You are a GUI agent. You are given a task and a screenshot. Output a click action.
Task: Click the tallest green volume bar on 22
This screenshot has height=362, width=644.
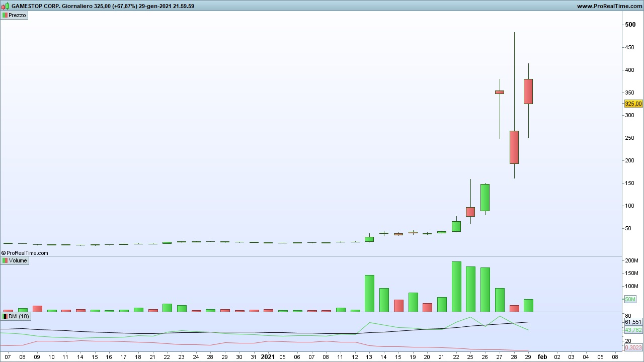point(456,287)
